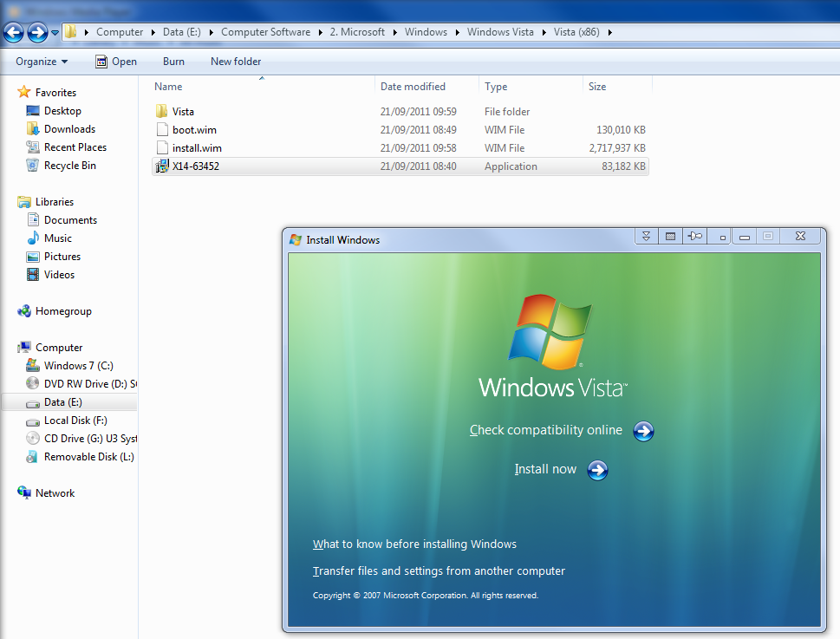840x639 pixels.
Task: Open Libraries in navigation pane
Action: tap(54, 202)
